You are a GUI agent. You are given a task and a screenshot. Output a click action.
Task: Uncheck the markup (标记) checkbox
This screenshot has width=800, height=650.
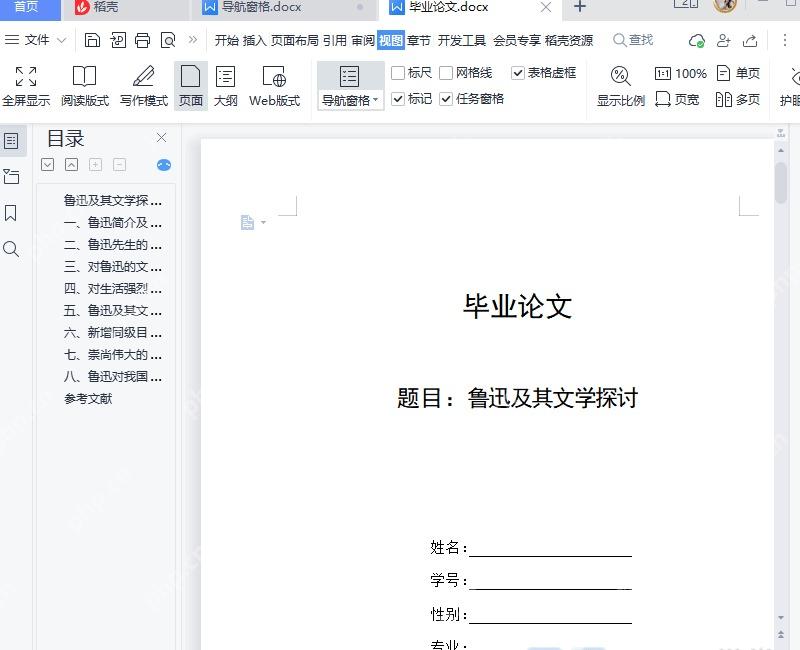[397, 98]
